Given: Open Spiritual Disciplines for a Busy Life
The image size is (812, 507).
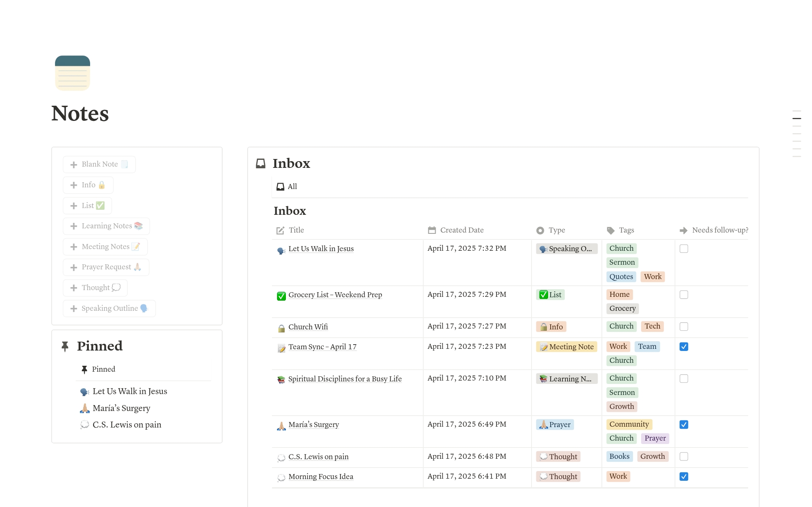Looking at the screenshot, I should [345, 379].
